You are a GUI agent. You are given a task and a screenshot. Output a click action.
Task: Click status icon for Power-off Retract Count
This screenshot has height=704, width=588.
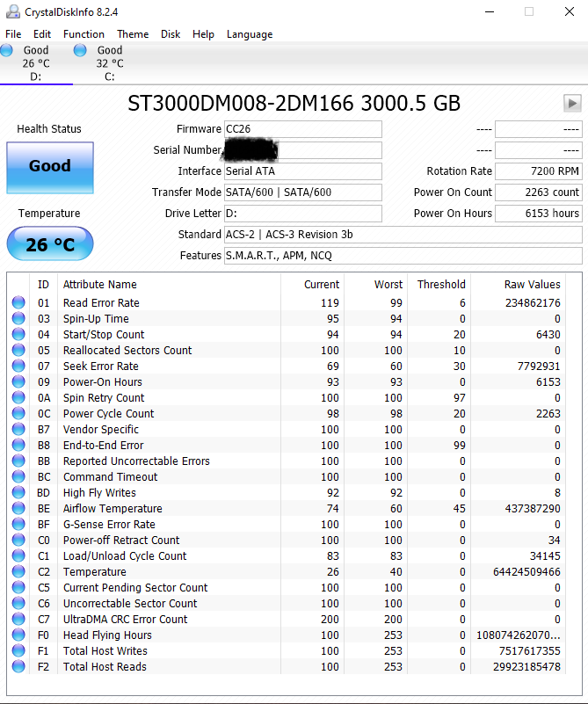18,541
